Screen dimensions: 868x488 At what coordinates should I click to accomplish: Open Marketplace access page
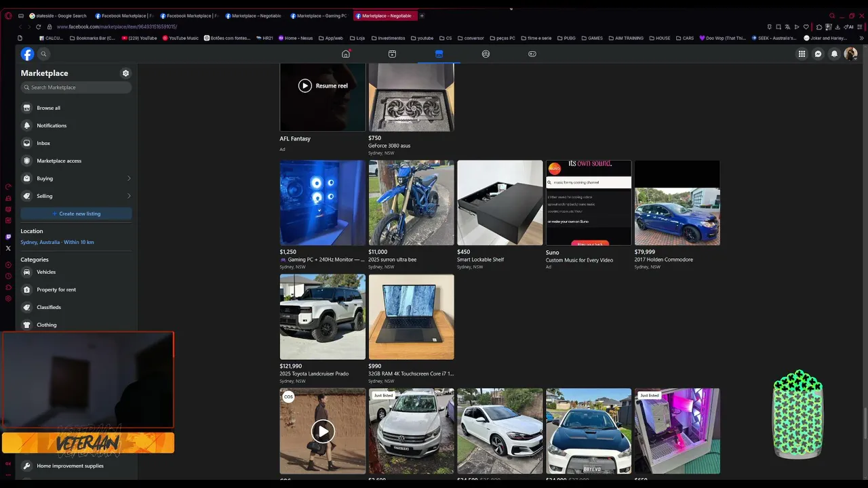tap(76, 161)
